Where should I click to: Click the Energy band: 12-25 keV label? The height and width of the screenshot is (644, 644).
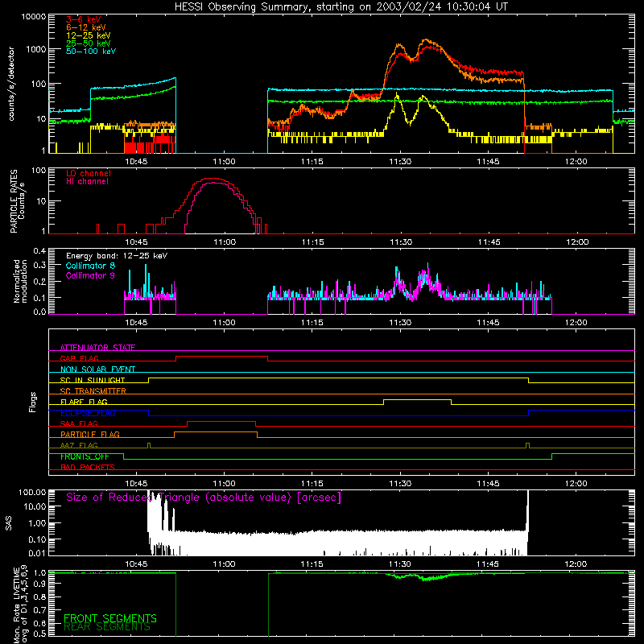(x=117, y=256)
